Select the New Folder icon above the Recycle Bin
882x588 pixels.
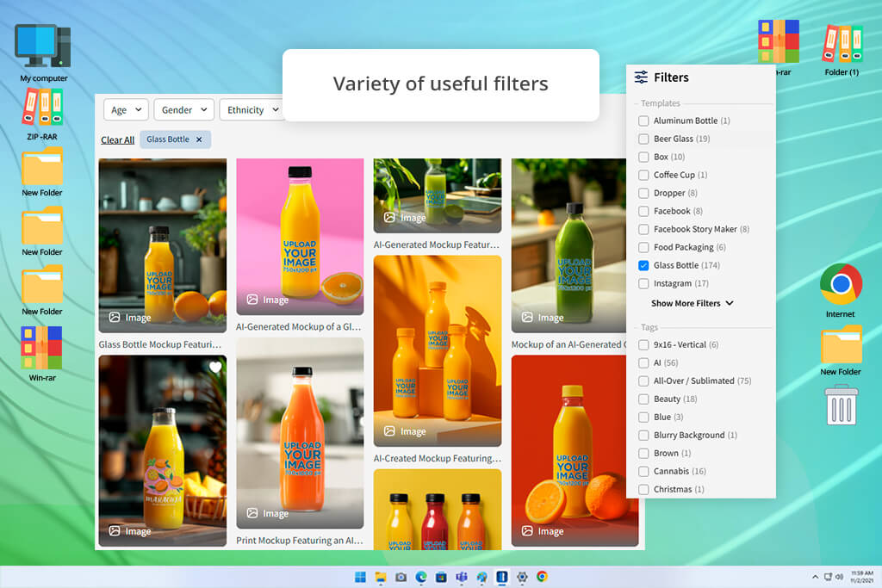tap(841, 350)
